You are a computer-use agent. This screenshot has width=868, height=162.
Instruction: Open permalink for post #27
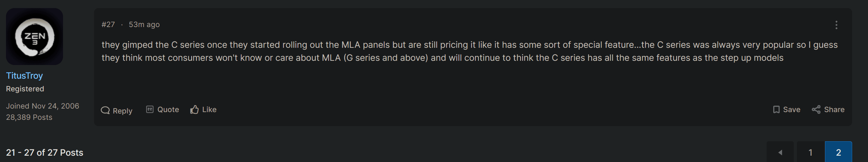click(108, 25)
